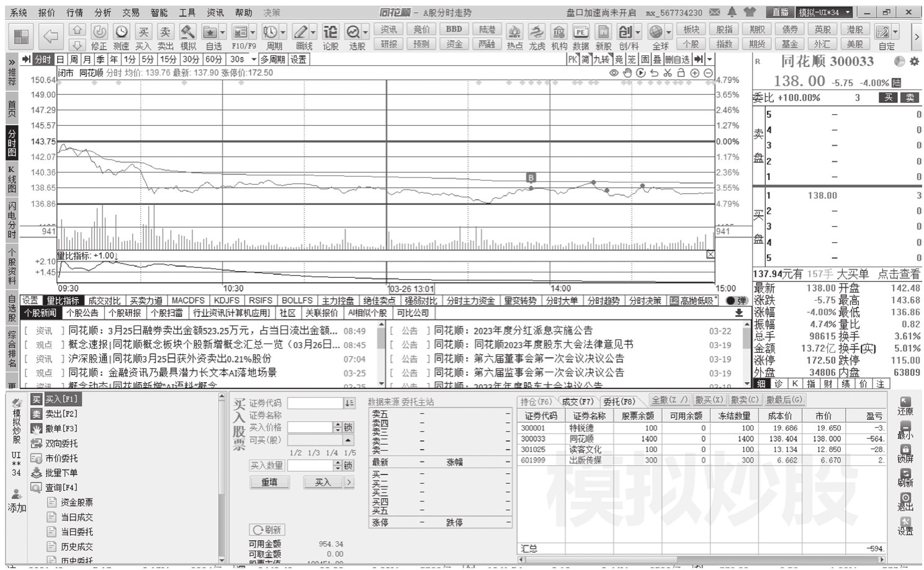Select the 15分 timeframe tab
Image resolution: width=924 pixels, height=570 pixels.
168,60
